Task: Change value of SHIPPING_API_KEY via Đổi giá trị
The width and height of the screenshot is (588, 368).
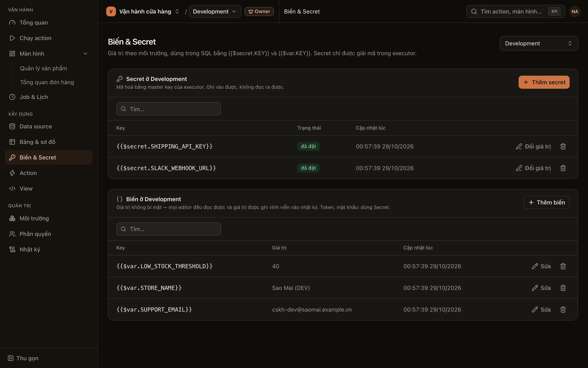Action: 533,146
